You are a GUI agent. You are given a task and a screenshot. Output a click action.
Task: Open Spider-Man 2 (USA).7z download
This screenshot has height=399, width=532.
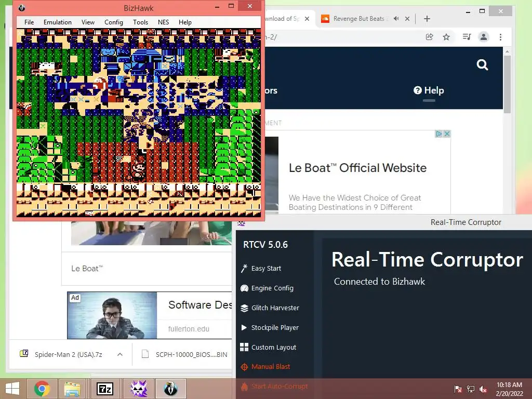(x=68, y=354)
